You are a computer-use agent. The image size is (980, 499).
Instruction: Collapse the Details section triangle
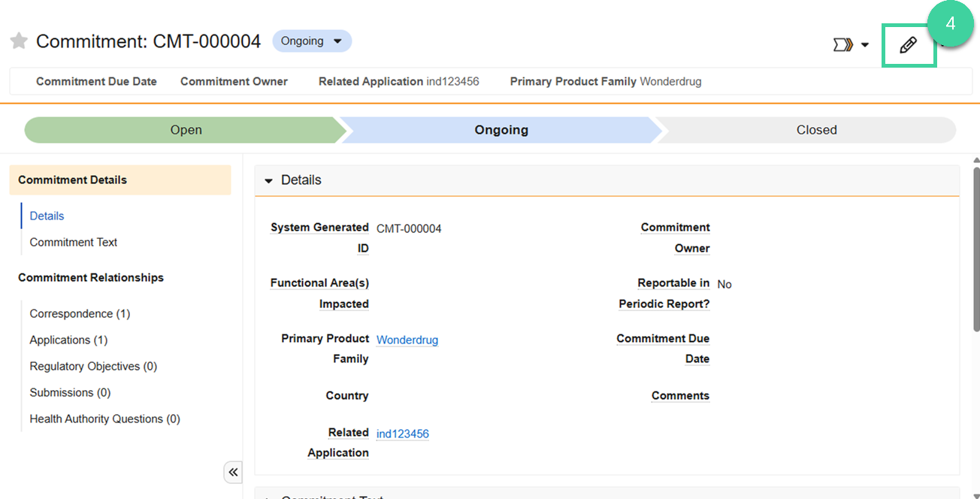click(x=268, y=180)
